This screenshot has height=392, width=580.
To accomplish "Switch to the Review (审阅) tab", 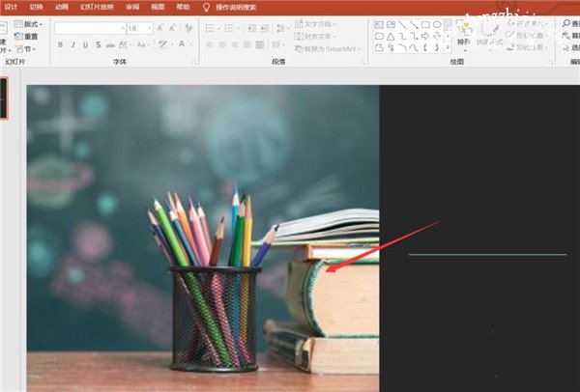I will pyautogui.click(x=132, y=7).
